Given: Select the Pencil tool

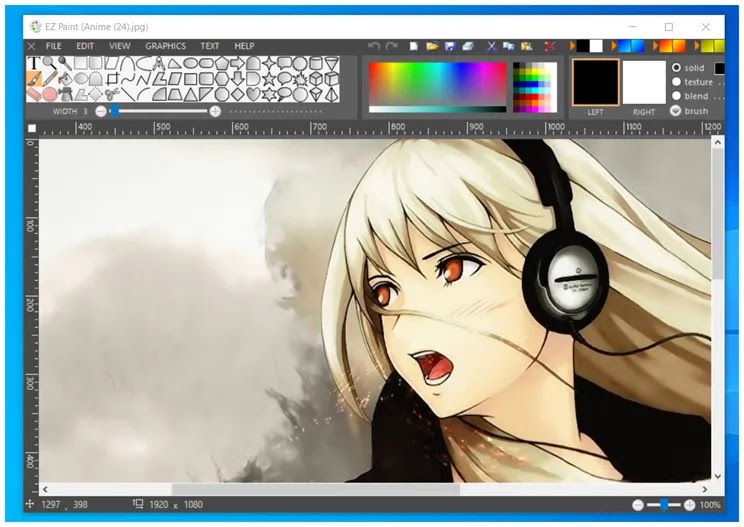Looking at the screenshot, I should tap(49, 79).
